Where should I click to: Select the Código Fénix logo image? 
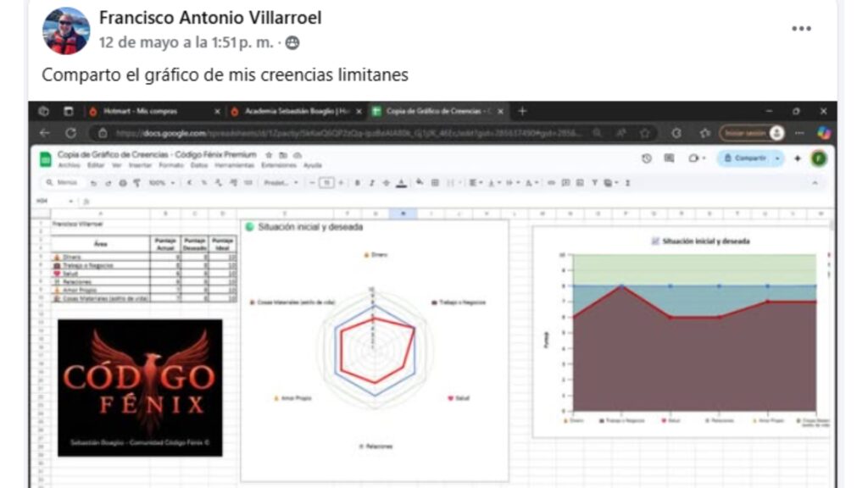[x=140, y=388]
